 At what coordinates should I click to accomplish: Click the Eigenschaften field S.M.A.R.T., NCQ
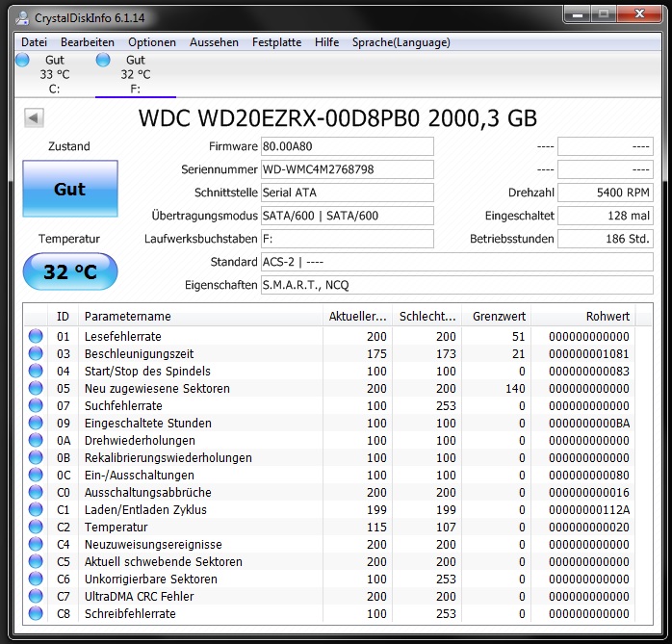pos(457,285)
